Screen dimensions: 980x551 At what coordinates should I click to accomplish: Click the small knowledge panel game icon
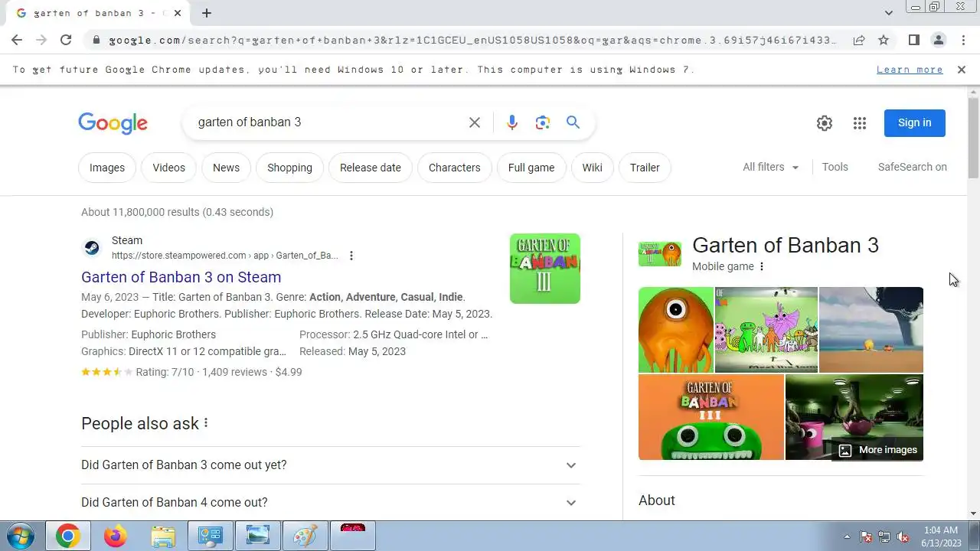660,254
